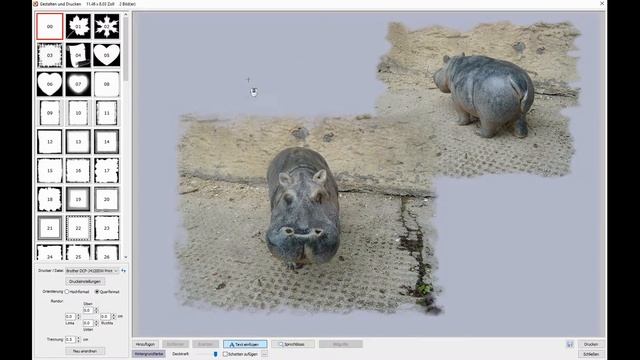Select plain frame mask 08
This screenshot has height=360, width=640.
click(x=107, y=84)
